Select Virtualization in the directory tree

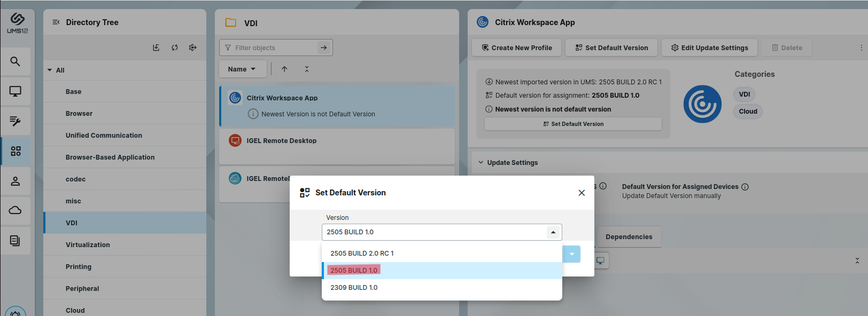coord(88,244)
